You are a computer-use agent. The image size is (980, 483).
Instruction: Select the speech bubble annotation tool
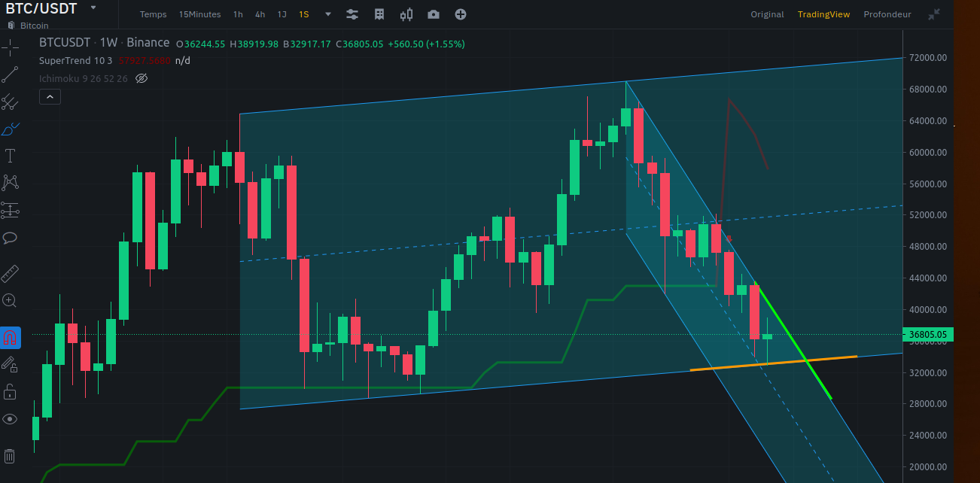point(10,238)
